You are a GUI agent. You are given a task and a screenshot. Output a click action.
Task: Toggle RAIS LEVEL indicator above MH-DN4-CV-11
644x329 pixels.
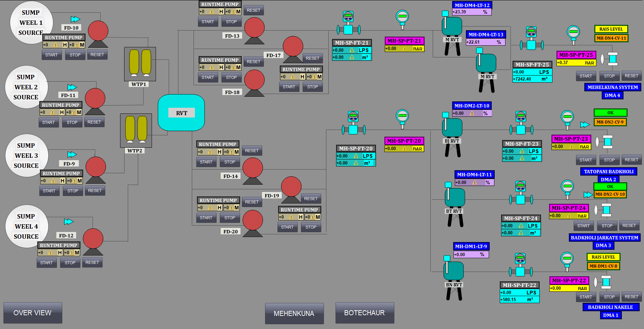point(611,29)
